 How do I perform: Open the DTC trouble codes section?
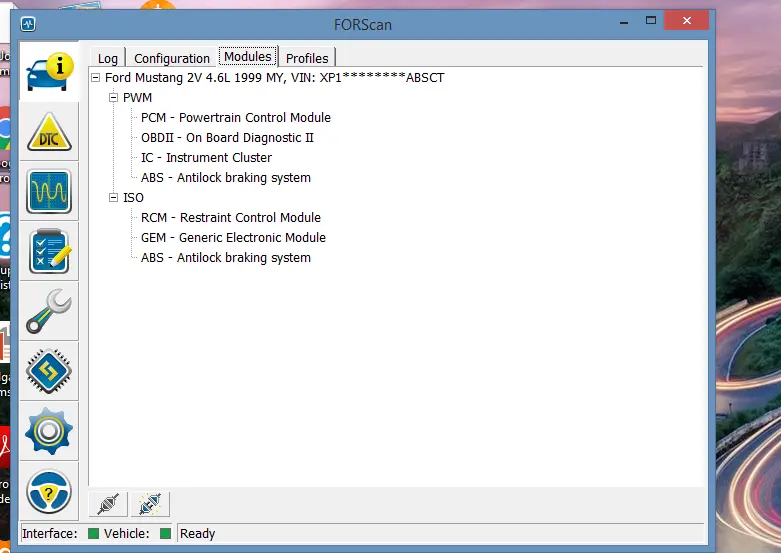pyautogui.click(x=49, y=132)
